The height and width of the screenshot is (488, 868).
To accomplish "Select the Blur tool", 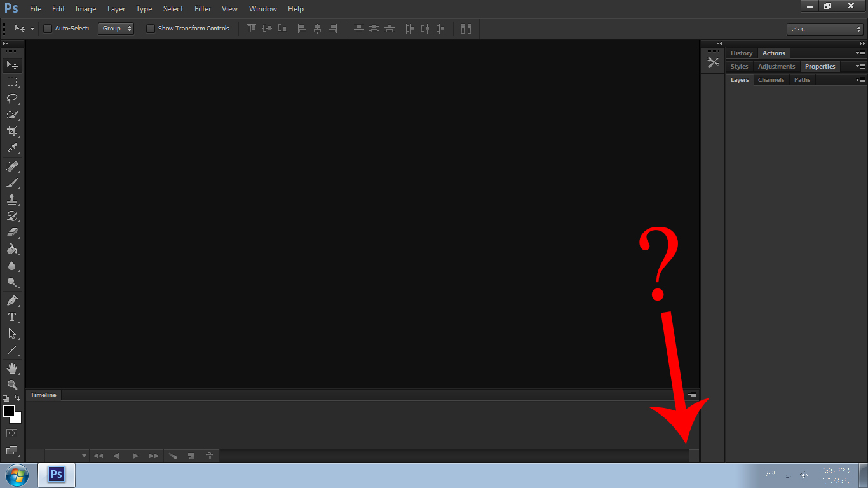I will tap(12, 266).
